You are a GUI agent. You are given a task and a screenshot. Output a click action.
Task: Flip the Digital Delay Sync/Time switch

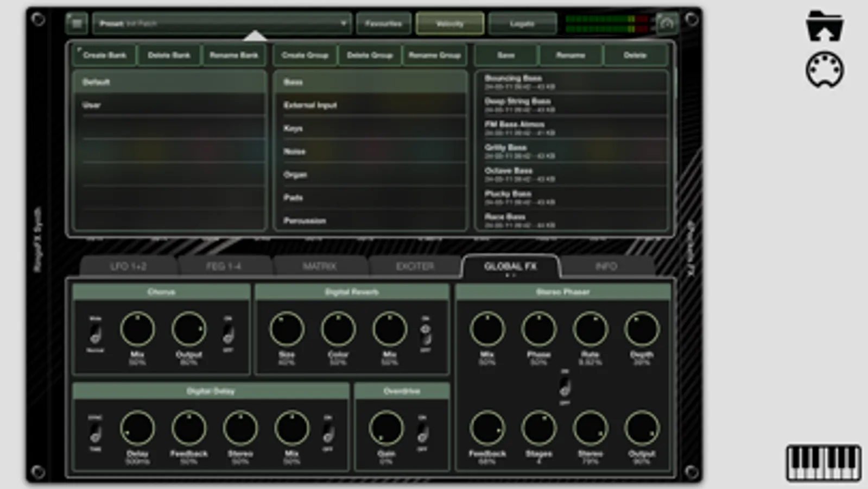click(96, 433)
